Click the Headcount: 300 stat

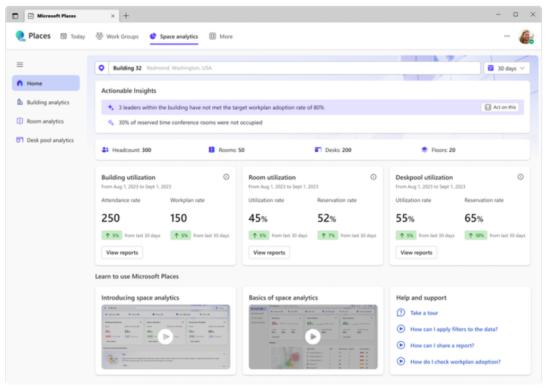click(x=126, y=150)
